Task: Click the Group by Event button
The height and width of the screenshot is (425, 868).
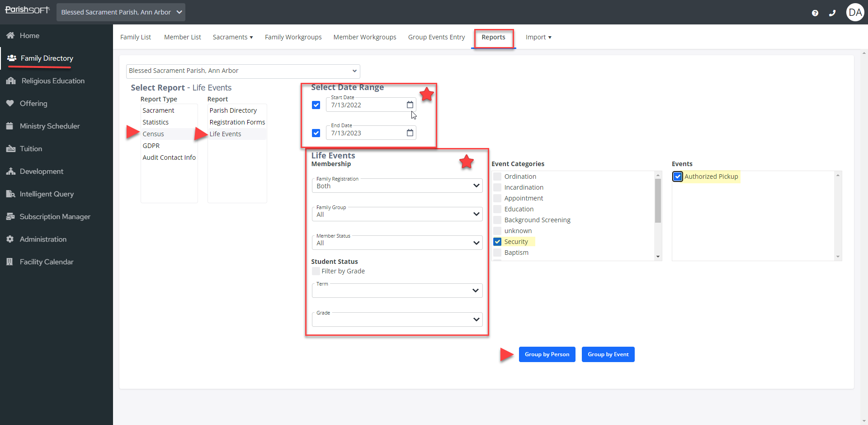Action: tap(608, 354)
